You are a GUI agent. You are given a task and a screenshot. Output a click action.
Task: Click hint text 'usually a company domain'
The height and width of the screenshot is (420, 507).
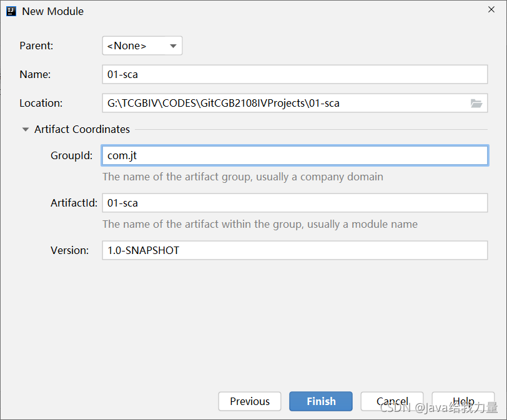[320, 177]
